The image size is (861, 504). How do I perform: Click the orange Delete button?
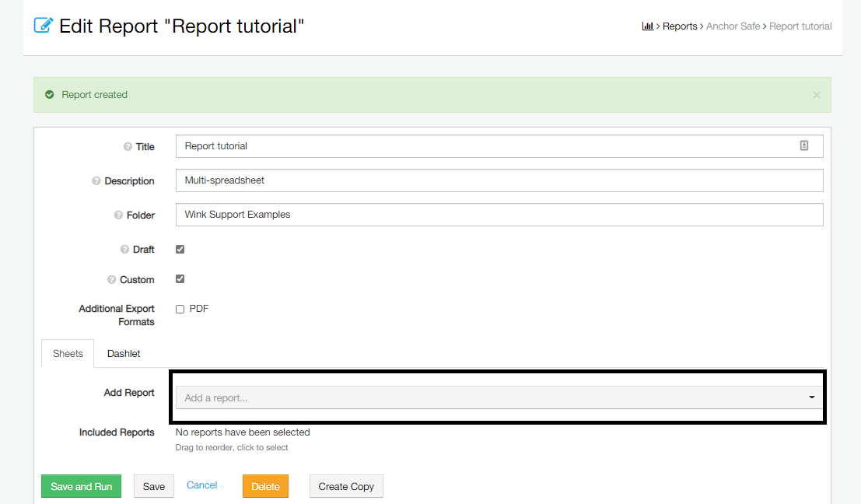pyautogui.click(x=266, y=486)
